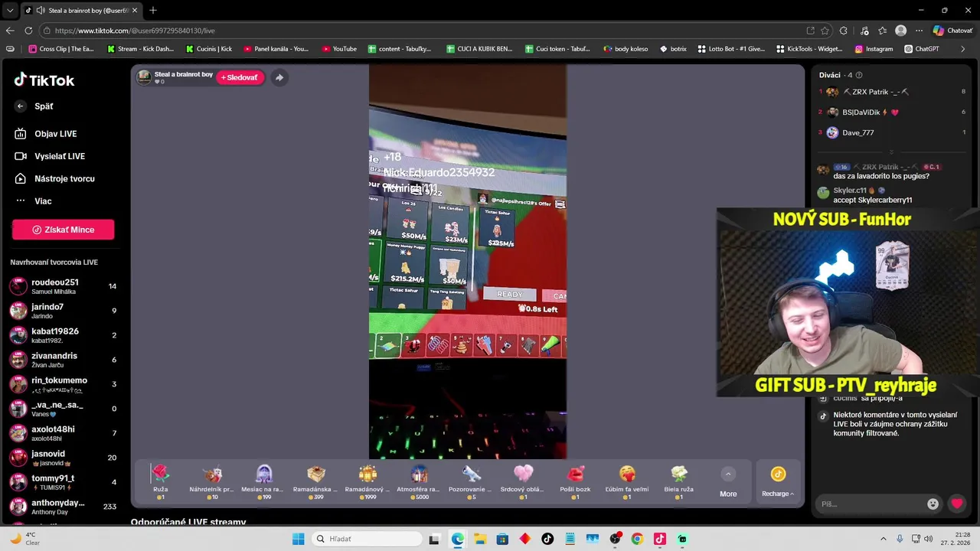
Task: Open the emoji picker in chat
Action: coord(933,504)
